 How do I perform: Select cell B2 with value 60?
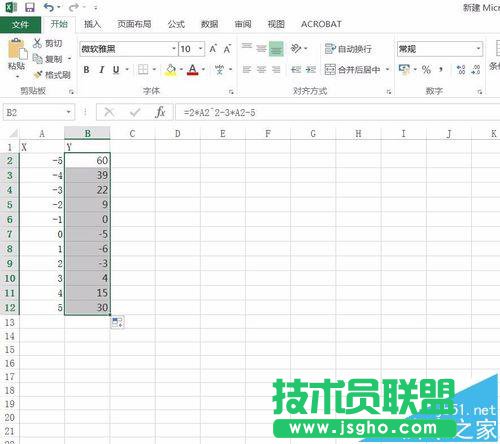pos(87,160)
